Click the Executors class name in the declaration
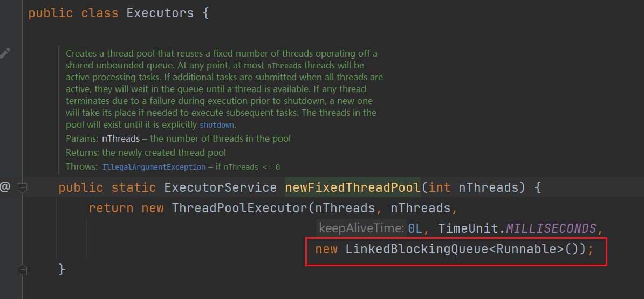Screen dimensions: 644x299 pyautogui.click(x=160, y=13)
